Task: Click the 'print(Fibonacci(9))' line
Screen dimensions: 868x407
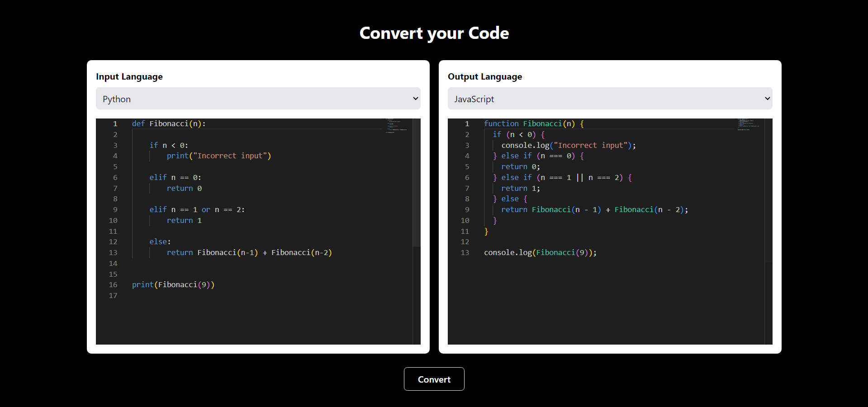Action: [173, 285]
